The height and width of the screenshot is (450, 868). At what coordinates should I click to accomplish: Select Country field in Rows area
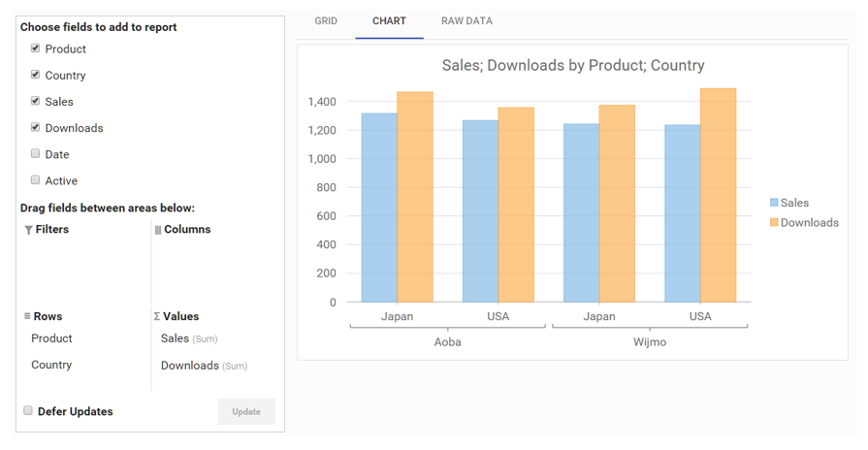pos(51,365)
